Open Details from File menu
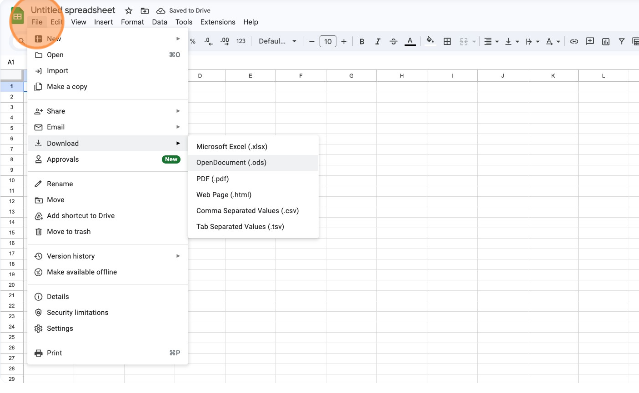The width and height of the screenshot is (639, 393). [x=108, y=296]
